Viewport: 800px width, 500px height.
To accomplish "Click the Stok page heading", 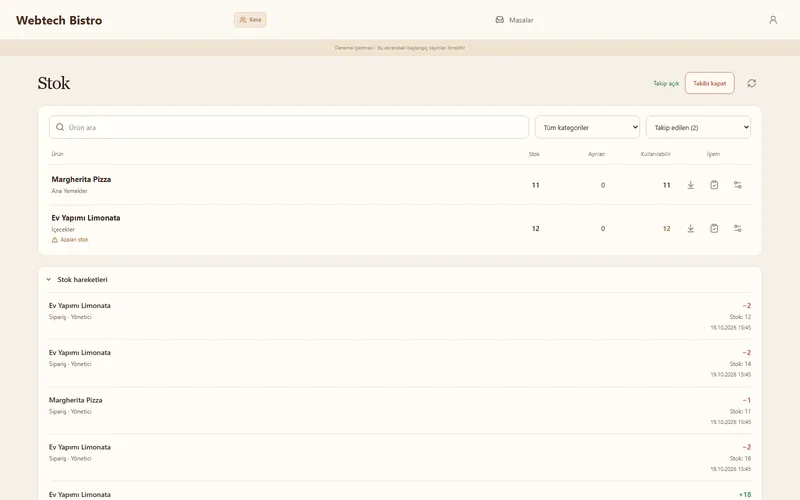I will [54, 83].
